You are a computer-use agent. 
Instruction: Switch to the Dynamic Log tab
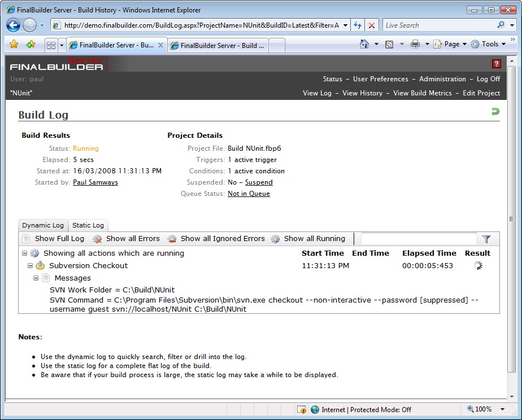pos(43,225)
